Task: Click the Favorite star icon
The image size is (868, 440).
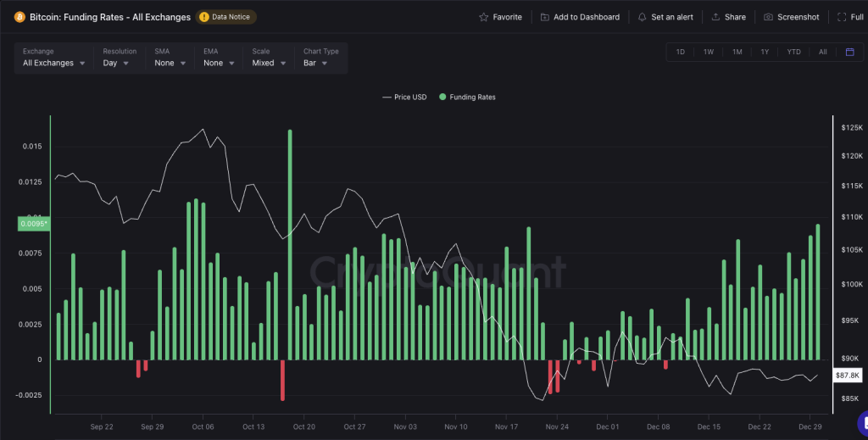Action: 484,17
